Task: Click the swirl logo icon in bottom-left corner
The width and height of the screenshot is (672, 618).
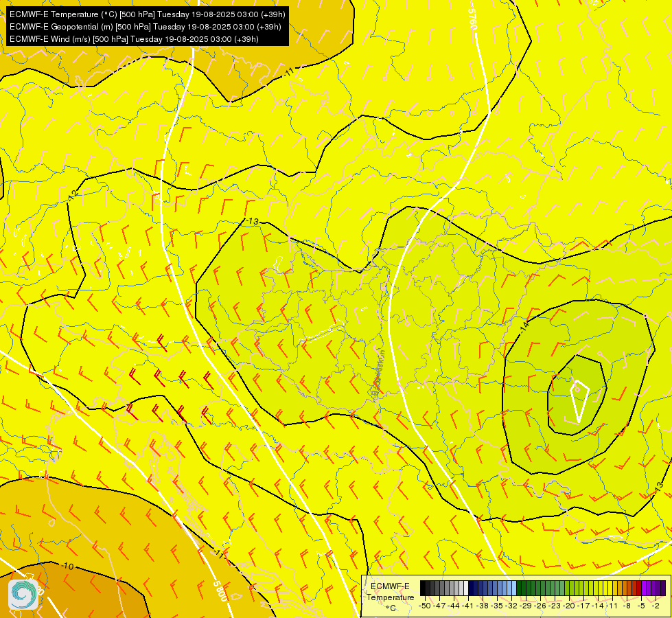Action: (23, 595)
